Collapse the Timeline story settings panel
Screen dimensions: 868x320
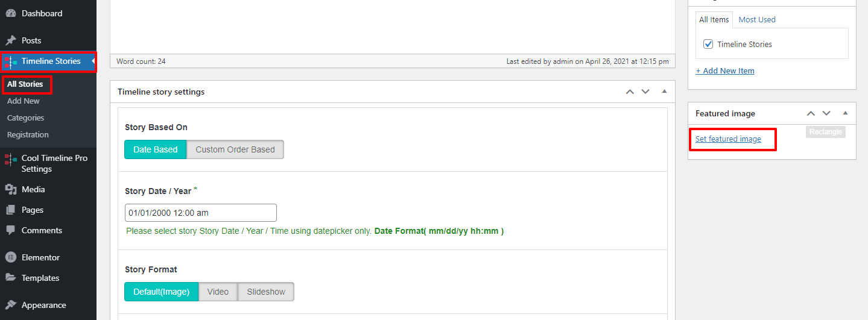pos(664,92)
